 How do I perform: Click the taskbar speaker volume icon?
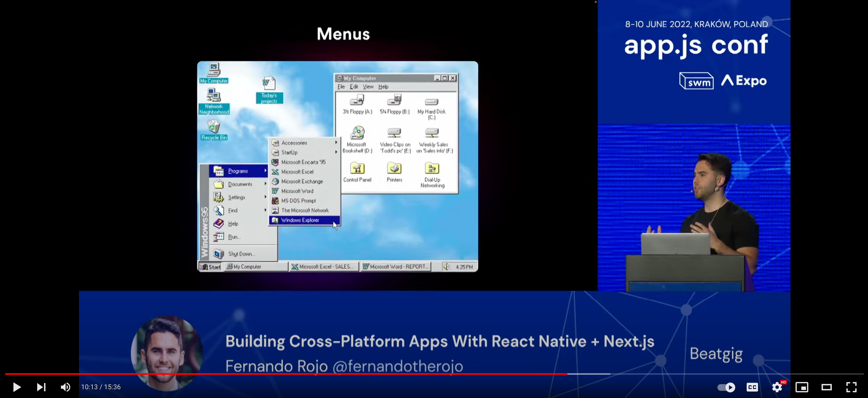pyautogui.click(x=447, y=267)
